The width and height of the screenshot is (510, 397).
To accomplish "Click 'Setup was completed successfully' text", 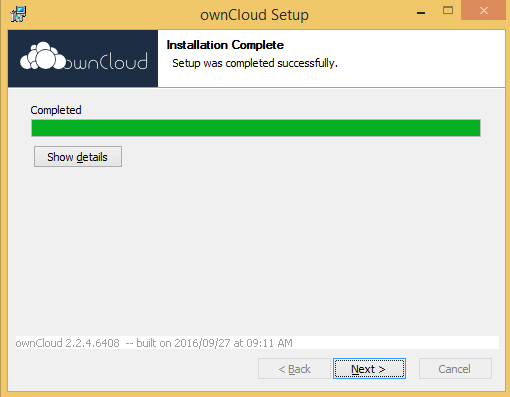I will click(255, 63).
